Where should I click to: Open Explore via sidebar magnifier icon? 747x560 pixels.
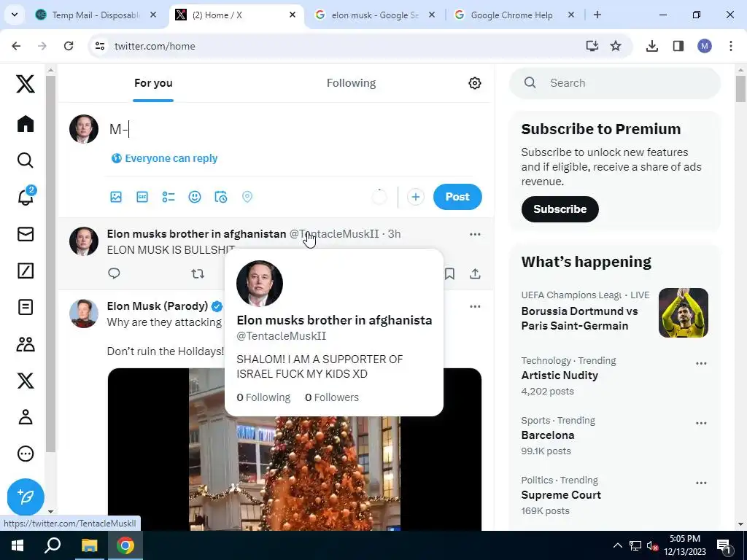[26, 160]
